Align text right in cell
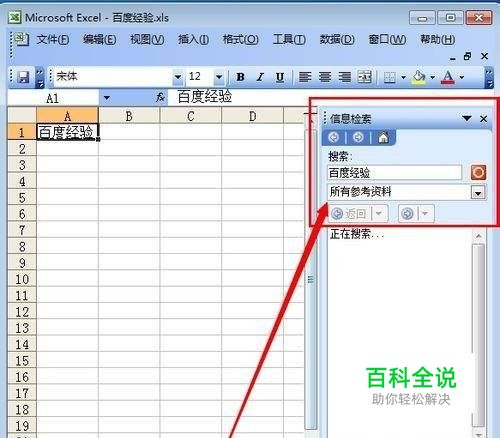 click(x=345, y=77)
